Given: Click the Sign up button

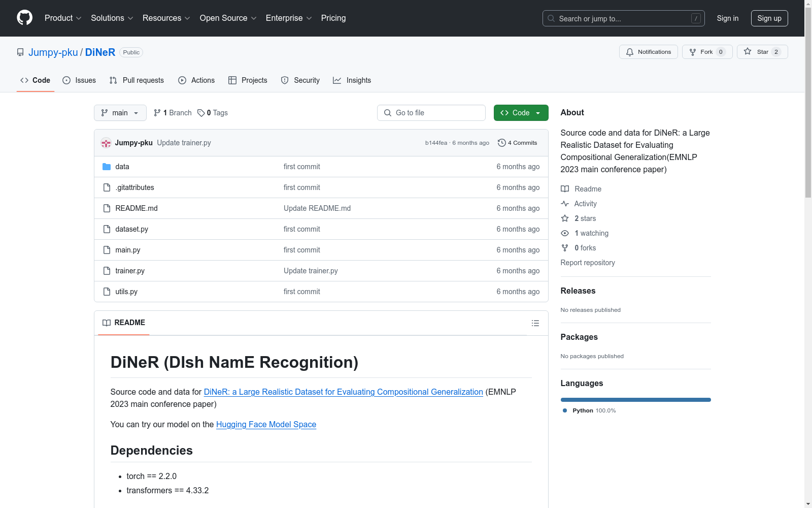Looking at the screenshot, I should point(769,18).
